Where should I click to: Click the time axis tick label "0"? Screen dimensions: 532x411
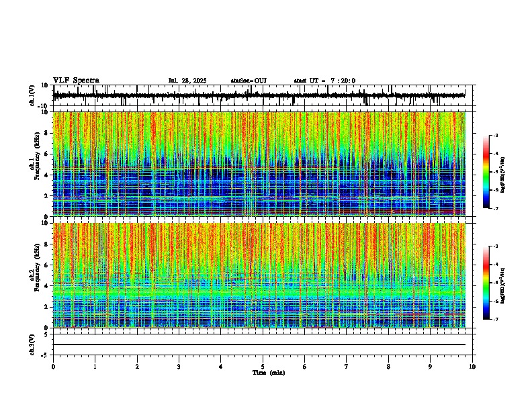click(53, 367)
